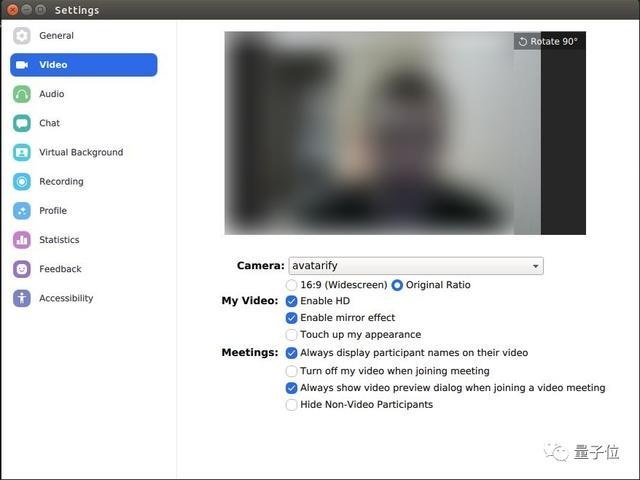Check Hide Non-Video Participants
The width and height of the screenshot is (640, 480).
tap(291, 405)
